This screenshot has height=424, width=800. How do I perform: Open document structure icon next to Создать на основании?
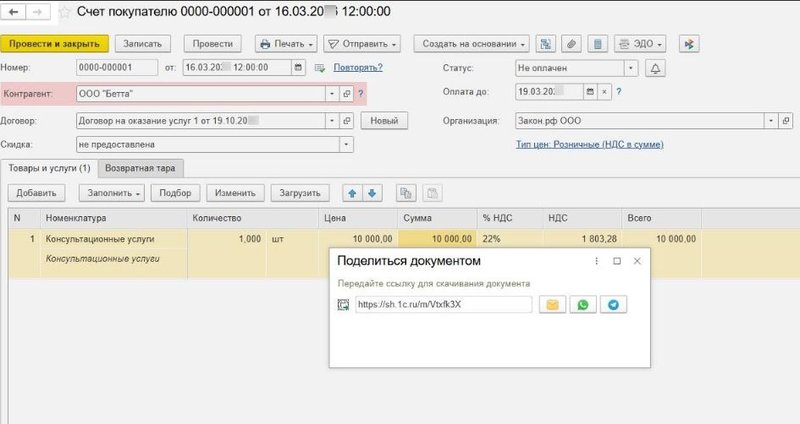click(x=545, y=44)
